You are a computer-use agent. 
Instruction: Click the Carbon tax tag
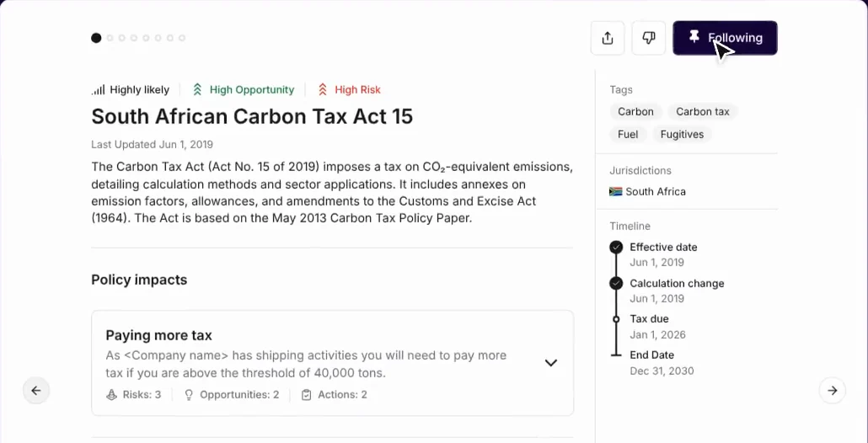703,112
